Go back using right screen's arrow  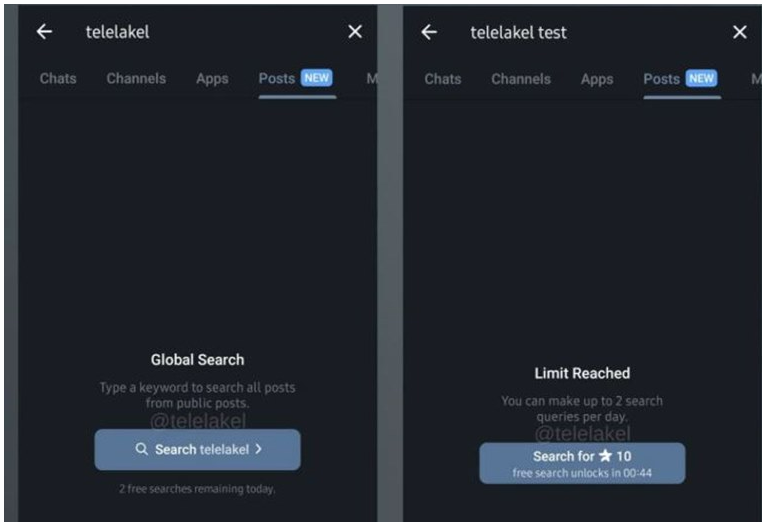(x=429, y=32)
